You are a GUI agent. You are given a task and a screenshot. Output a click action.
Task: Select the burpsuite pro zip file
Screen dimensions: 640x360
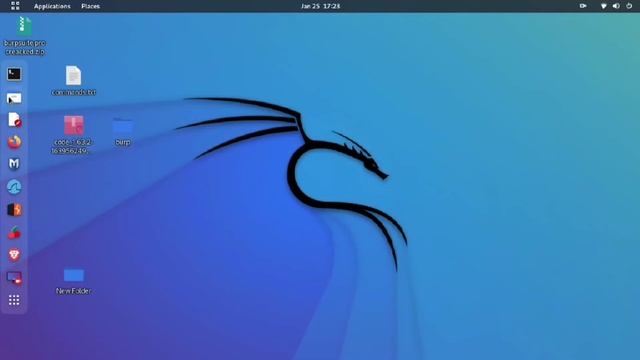[24, 36]
